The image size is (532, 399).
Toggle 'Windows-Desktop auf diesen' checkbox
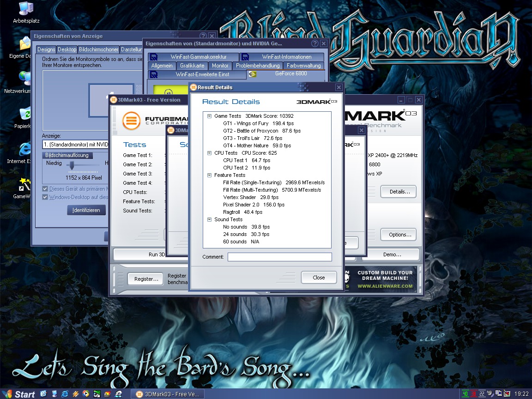point(45,197)
